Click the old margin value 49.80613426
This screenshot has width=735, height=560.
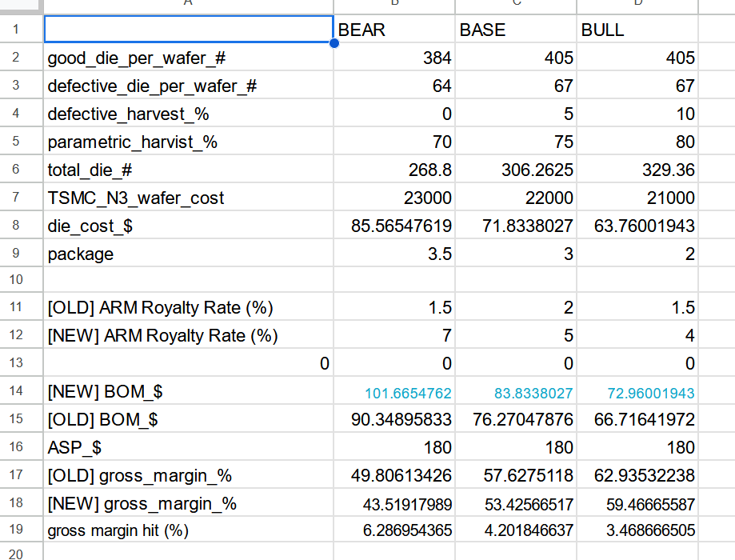pos(394,475)
